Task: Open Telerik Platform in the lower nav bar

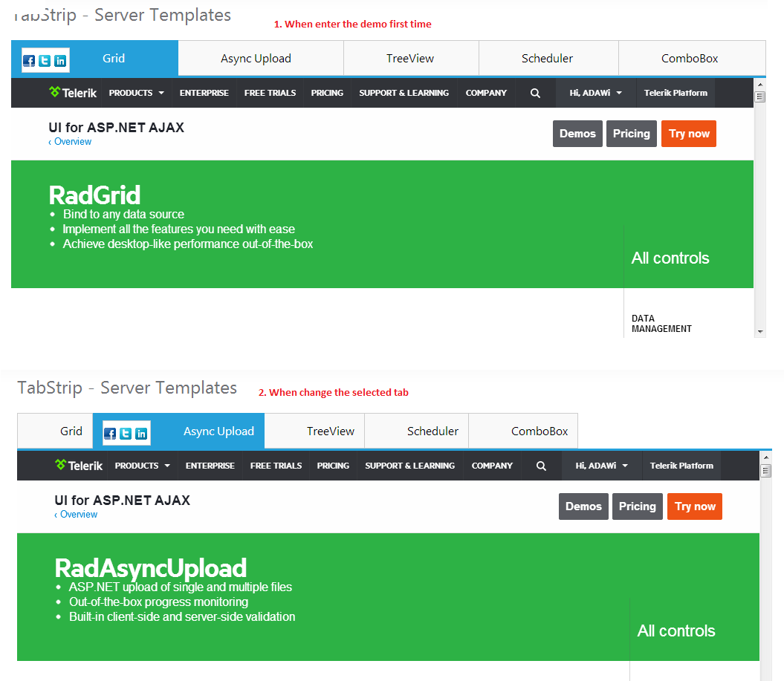Action: (681, 466)
